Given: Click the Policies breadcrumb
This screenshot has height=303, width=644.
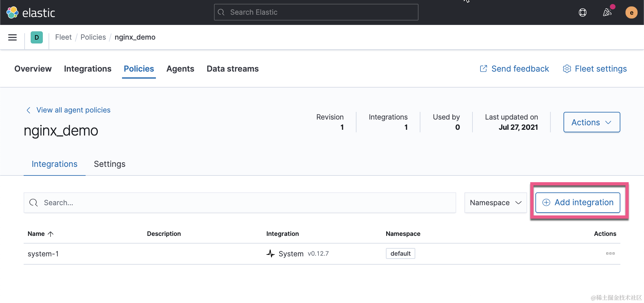Looking at the screenshot, I should pyautogui.click(x=93, y=37).
